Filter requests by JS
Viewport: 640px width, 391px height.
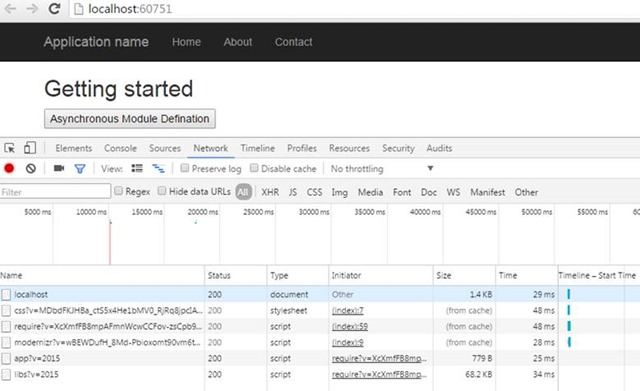click(293, 192)
